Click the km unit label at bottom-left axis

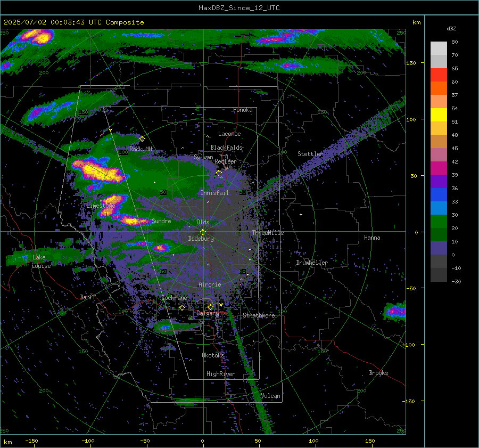tap(8, 442)
